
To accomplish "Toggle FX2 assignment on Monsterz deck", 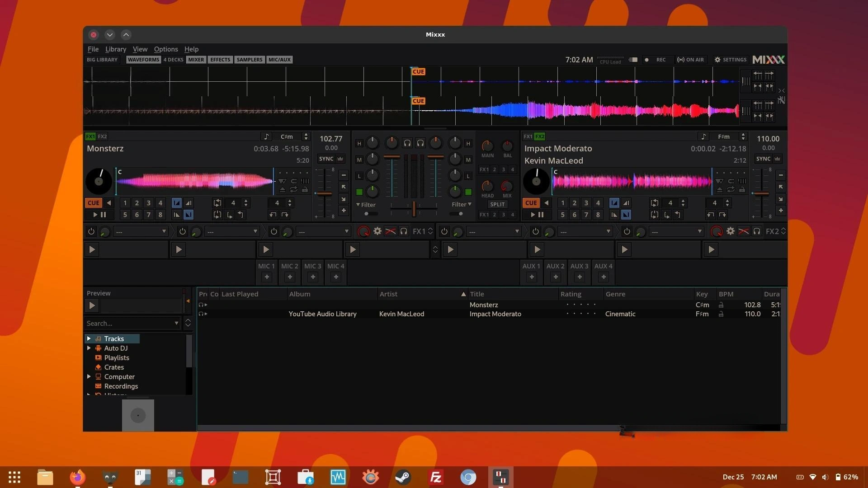I will [102, 136].
